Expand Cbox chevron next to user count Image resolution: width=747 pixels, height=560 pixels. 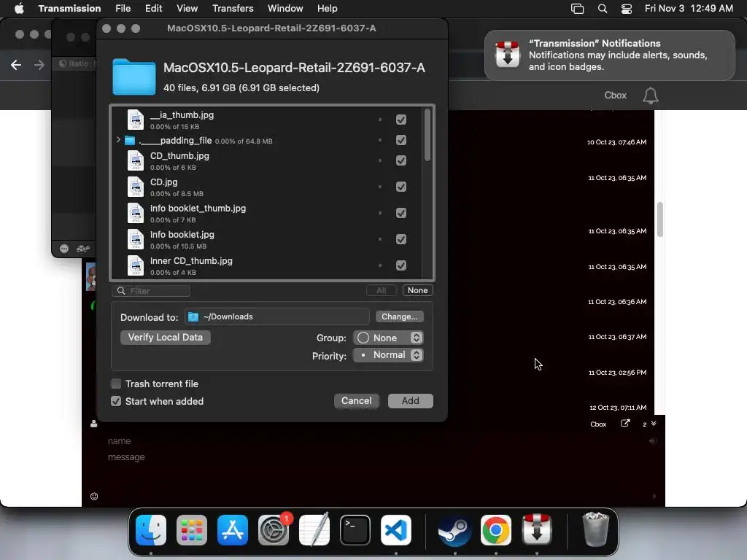coord(654,424)
